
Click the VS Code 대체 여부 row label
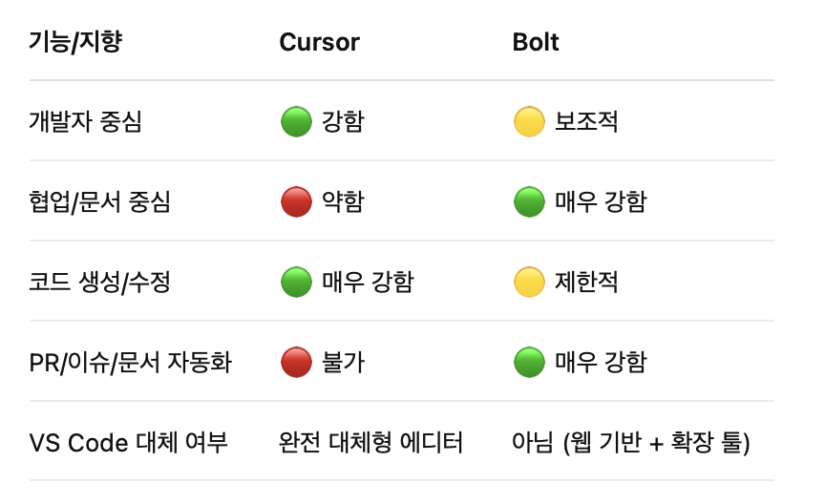coord(128,442)
